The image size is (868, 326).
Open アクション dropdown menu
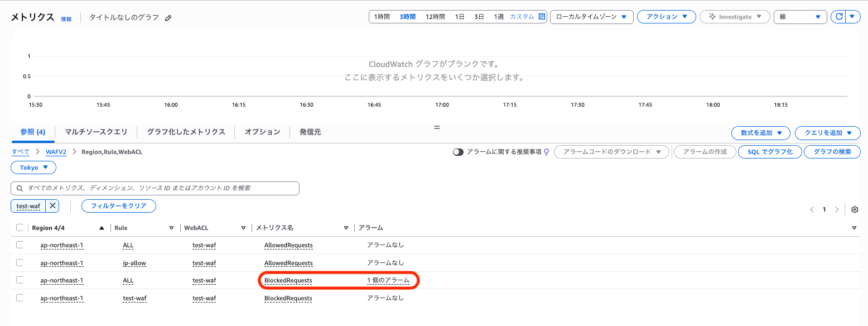[666, 17]
